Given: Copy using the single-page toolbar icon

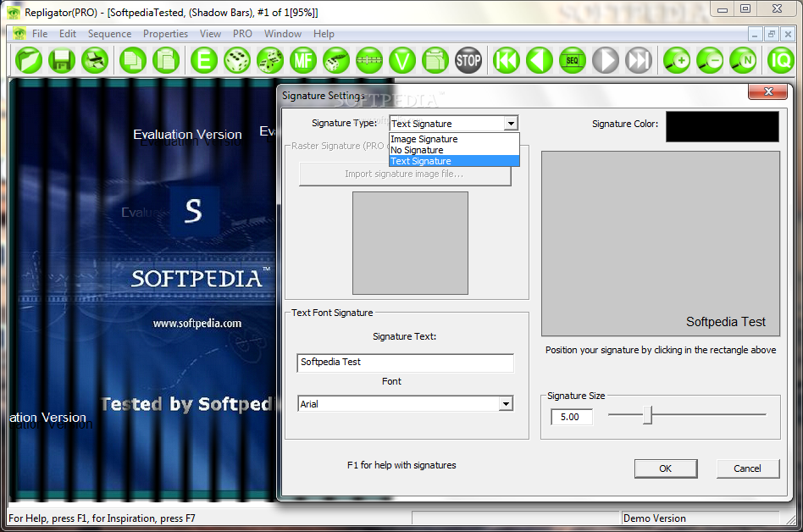Looking at the screenshot, I should click(x=133, y=60).
